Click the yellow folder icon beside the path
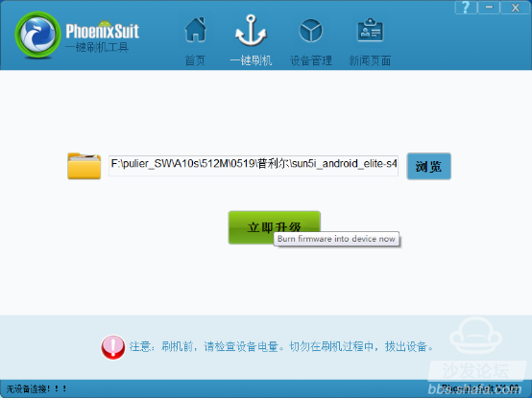This screenshot has height=399, width=532. (x=85, y=166)
